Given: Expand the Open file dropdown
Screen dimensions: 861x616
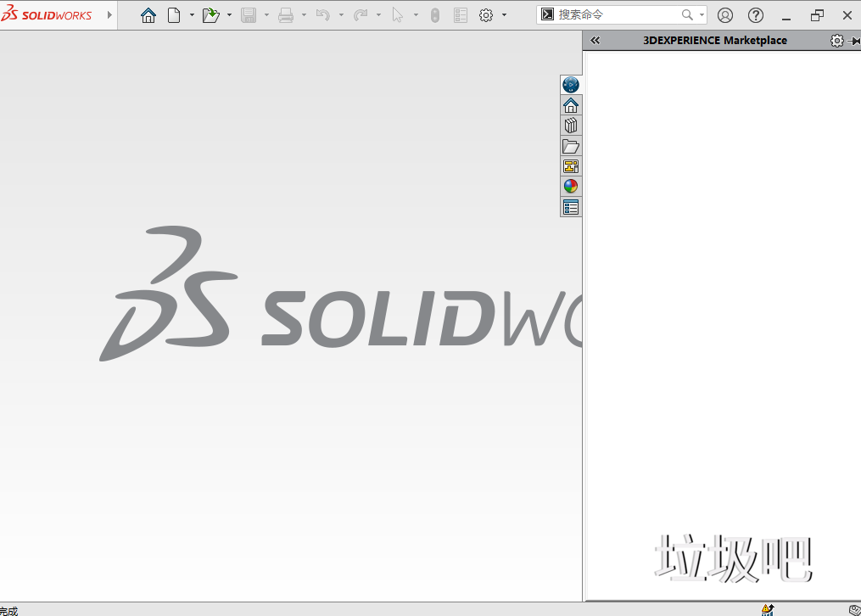Looking at the screenshot, I should point(228,14).
